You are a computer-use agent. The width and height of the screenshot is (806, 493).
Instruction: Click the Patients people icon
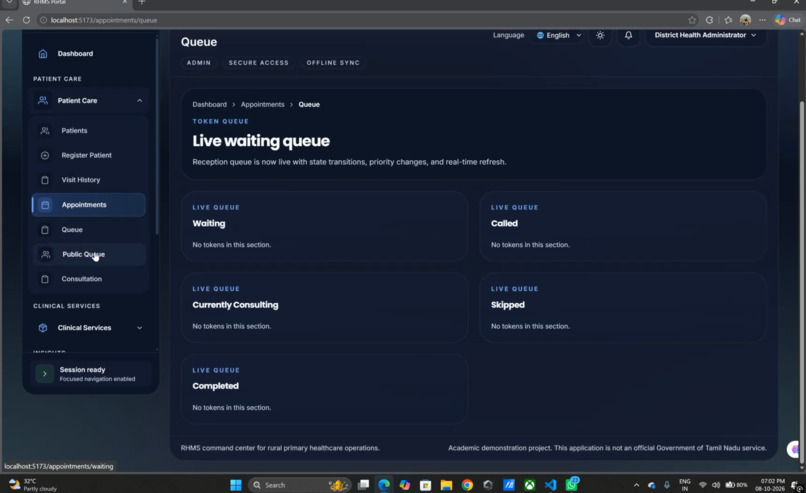(45, 131)
